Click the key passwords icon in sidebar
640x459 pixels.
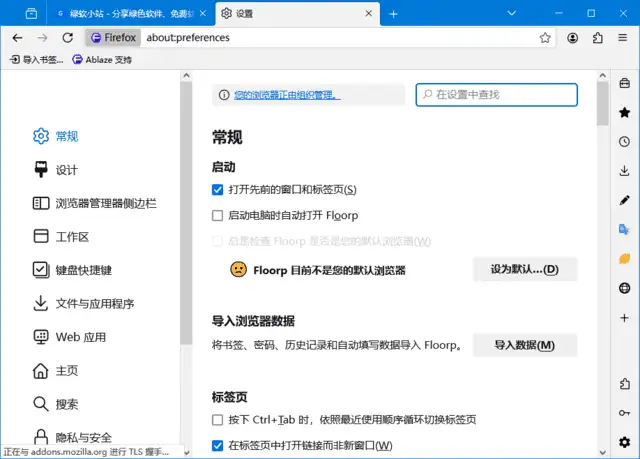[x=625, y=413]
